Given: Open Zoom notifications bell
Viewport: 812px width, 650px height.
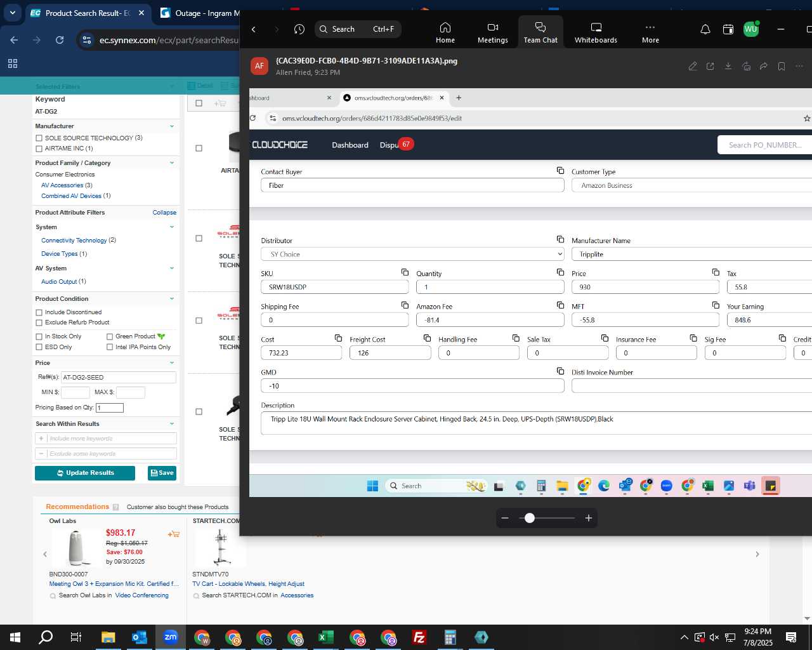Looking at the screenshot, I should tap(705, 29).
